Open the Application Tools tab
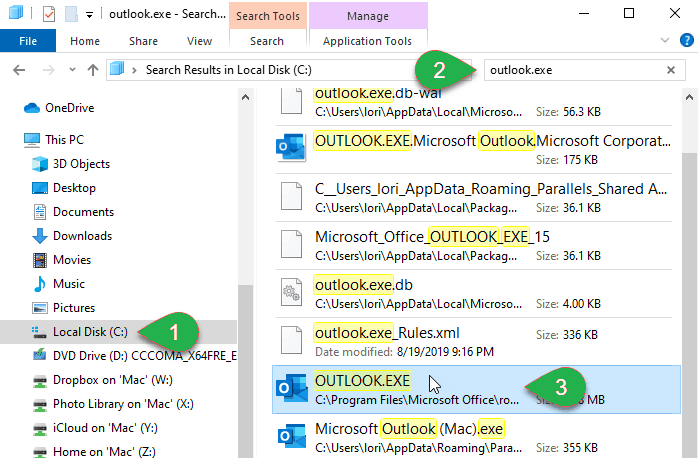698x458 pixels. click(367, 41)
